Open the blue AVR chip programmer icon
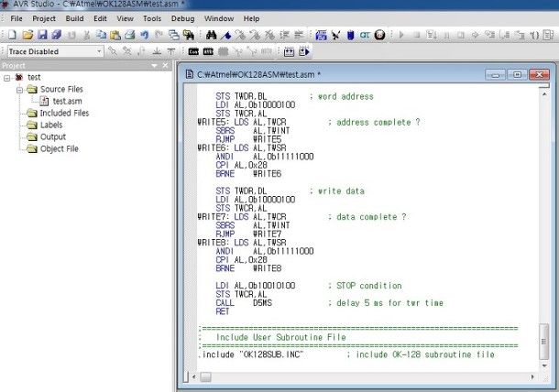This screenshot has height=392, width=559. tap(350, 35)
